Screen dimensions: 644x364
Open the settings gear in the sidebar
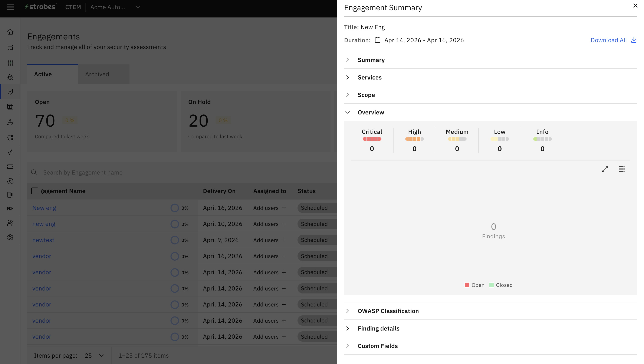(10, 237)
